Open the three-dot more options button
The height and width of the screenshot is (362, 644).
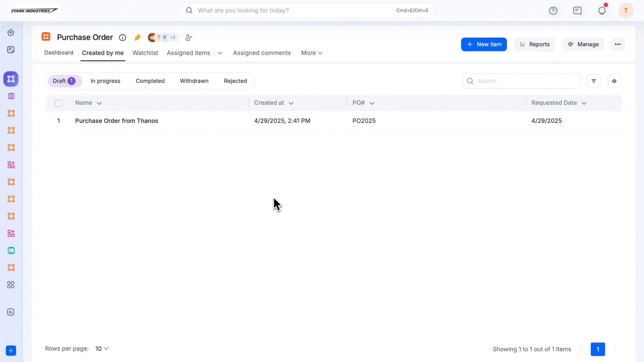tap(618, 44)
